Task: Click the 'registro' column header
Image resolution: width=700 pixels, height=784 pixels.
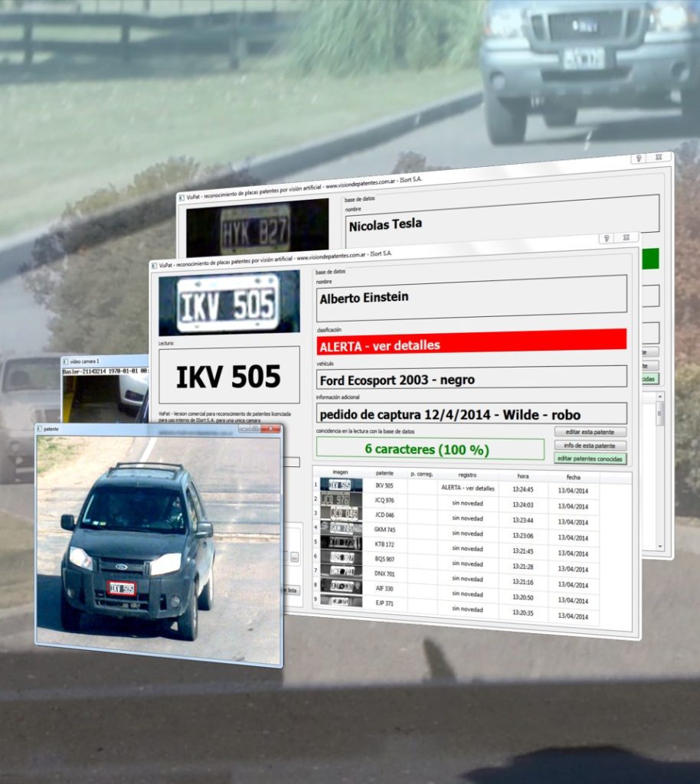Action: pyautogui.click(x=467, y=475)
